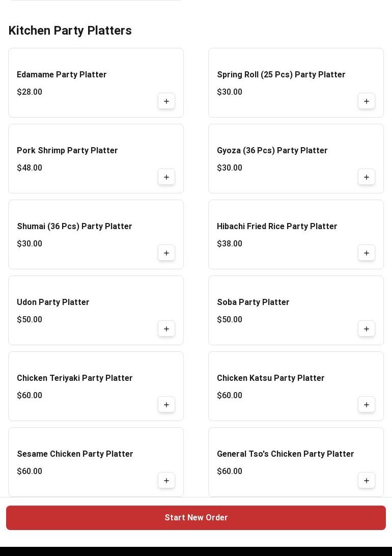Add Spring Roll Party Platter via plus
The image size is (392, 556).
click(367, 101)
